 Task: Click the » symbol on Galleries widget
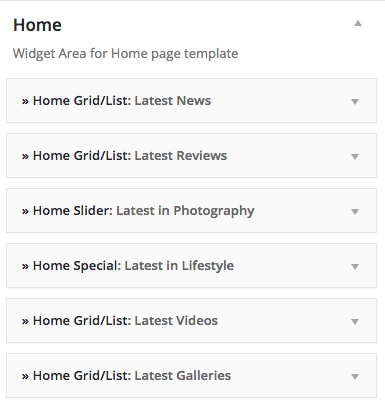pyautogui.click(x=25, y=376)
